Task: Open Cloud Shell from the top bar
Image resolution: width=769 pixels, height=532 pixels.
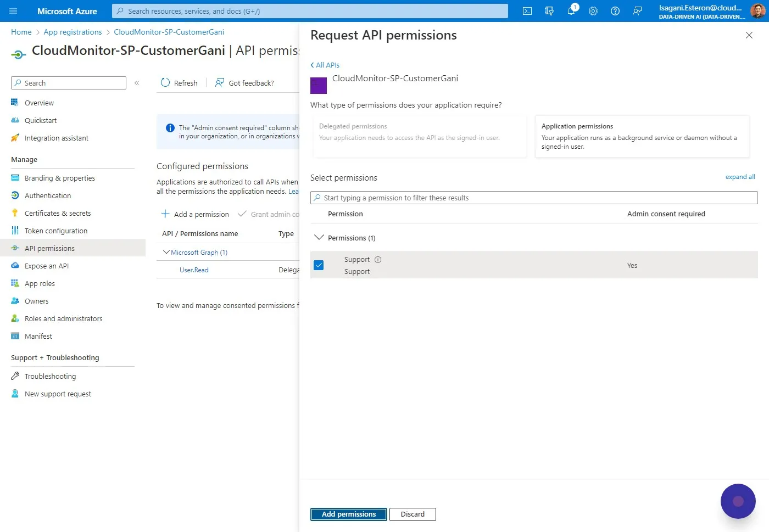Action: [x=527, y=11]
